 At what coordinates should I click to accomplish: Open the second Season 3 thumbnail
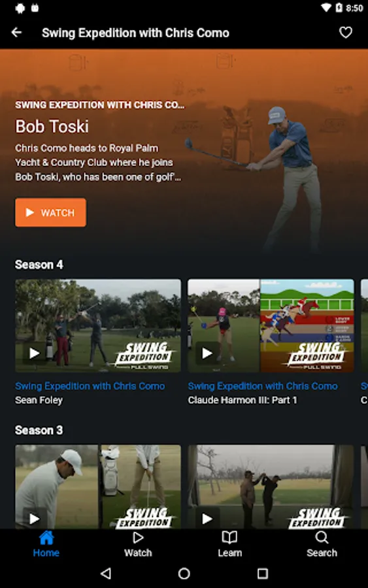point(271,487)
